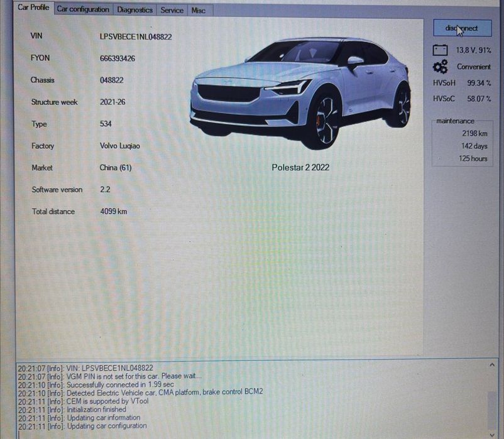Click the Polestar 2 car image
This screenshot has width=504, height=439.
pyautogui.click(x=300, y=93)
